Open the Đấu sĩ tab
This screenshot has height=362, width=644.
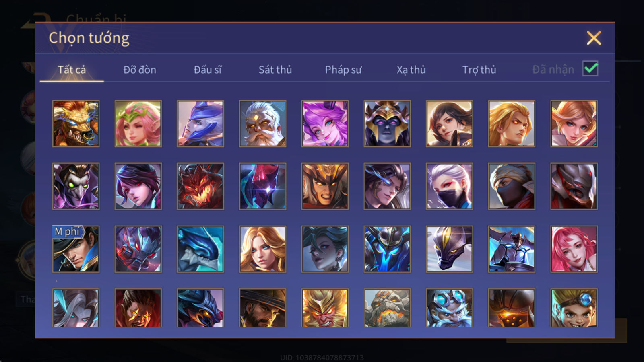(208, 70)
